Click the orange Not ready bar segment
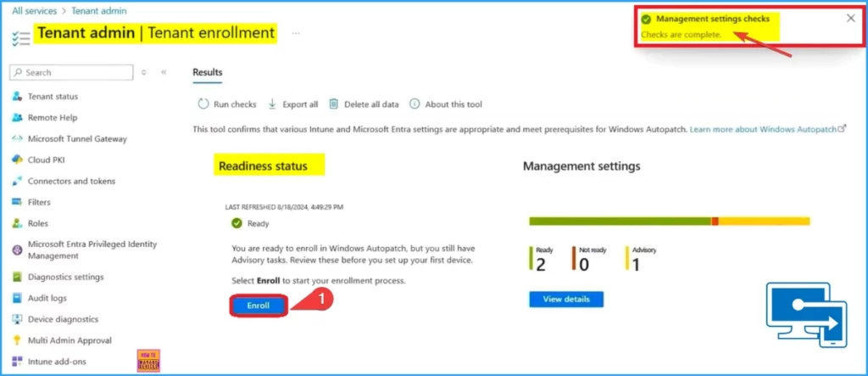The image size is (868, 376). 715,222
